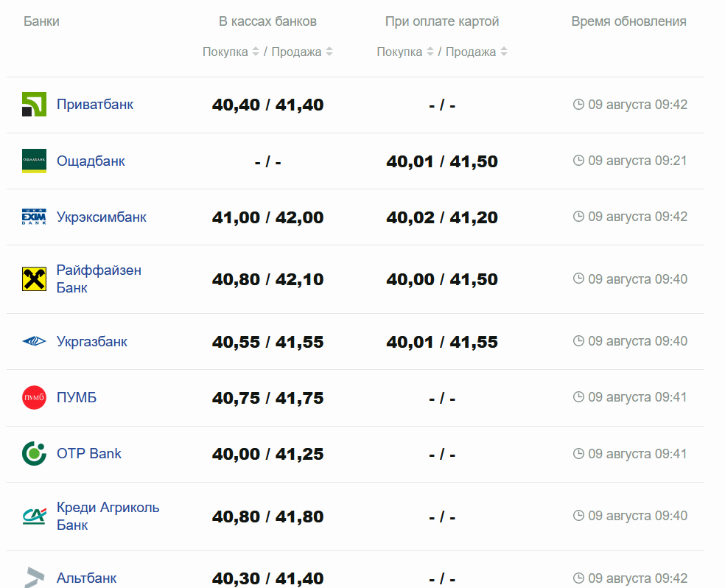Click the red ПУМБ logo icon
The image size is (725, 588).
(x=34, y=398)
